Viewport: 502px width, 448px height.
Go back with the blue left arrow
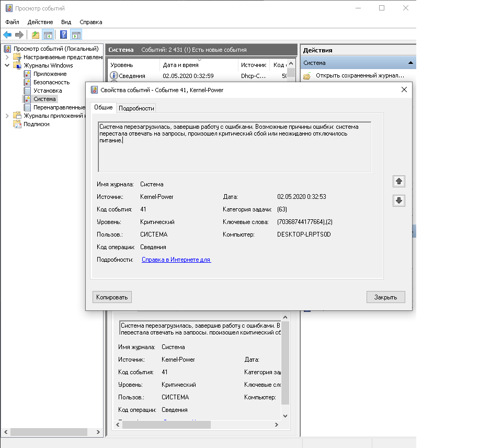click(7, 35)
